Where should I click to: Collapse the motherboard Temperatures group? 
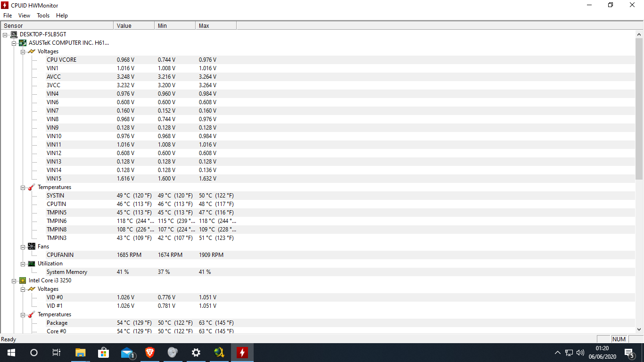click(x=23, y=187)
